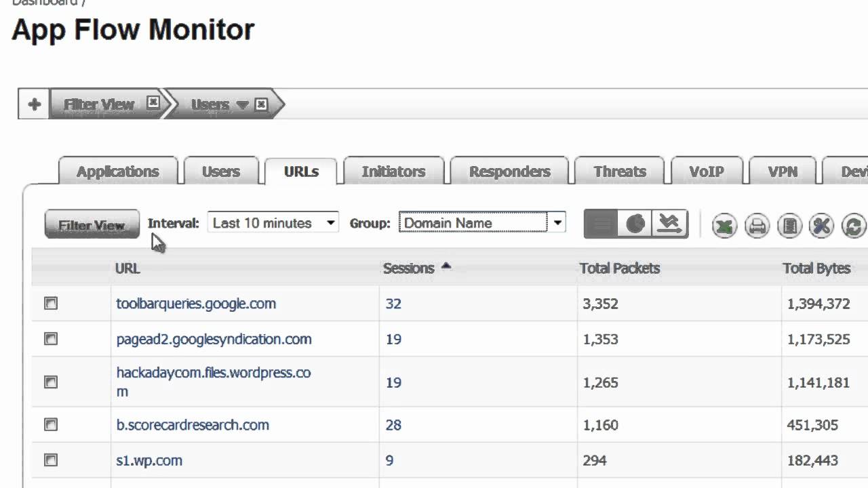Expand the Group Domain Name dropdown
868x488 pixels.
tap(557, 223)
